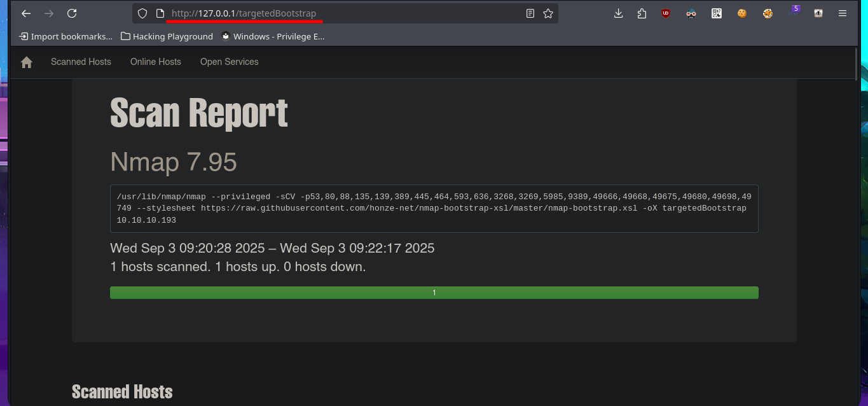The width and height of the screenshot is (868, 406).
Task: Go to the Scanned Hosts nav section
Action: click(x=81, y=62)
